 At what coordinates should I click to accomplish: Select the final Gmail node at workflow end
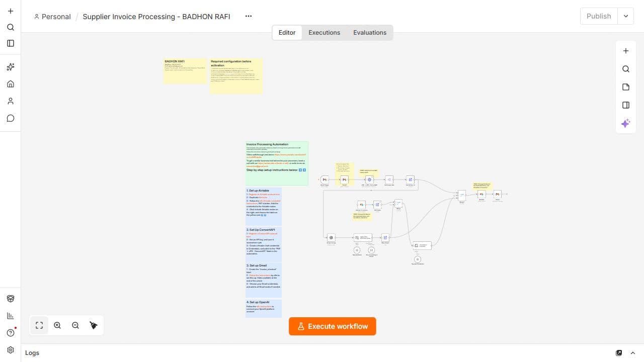click(497, 194)
